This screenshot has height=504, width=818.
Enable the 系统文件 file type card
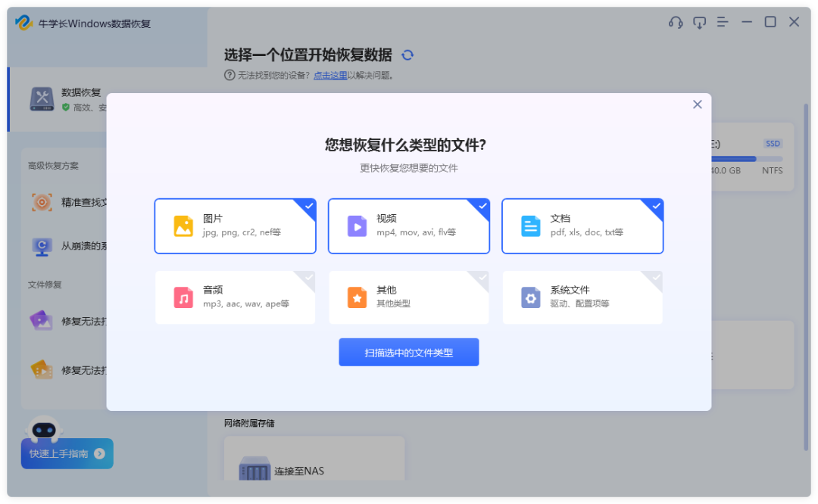point(582,297)
